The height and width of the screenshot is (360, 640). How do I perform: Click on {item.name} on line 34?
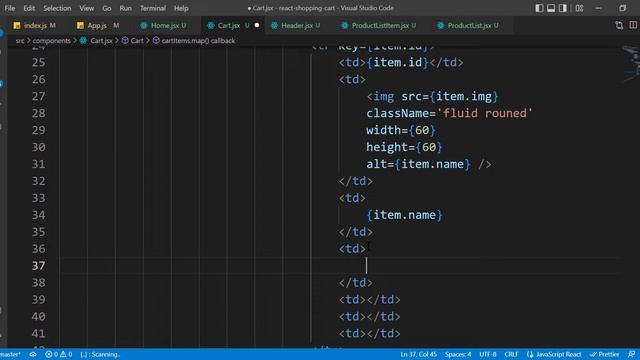point(404,215)
